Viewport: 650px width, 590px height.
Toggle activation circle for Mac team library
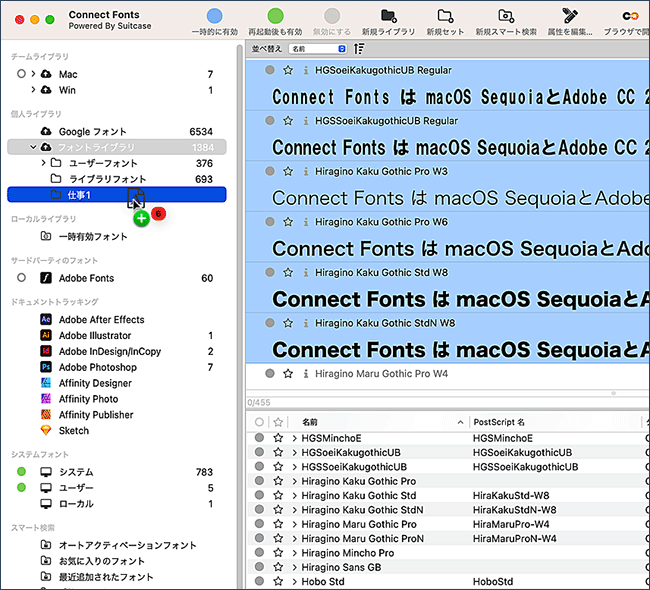21,74
